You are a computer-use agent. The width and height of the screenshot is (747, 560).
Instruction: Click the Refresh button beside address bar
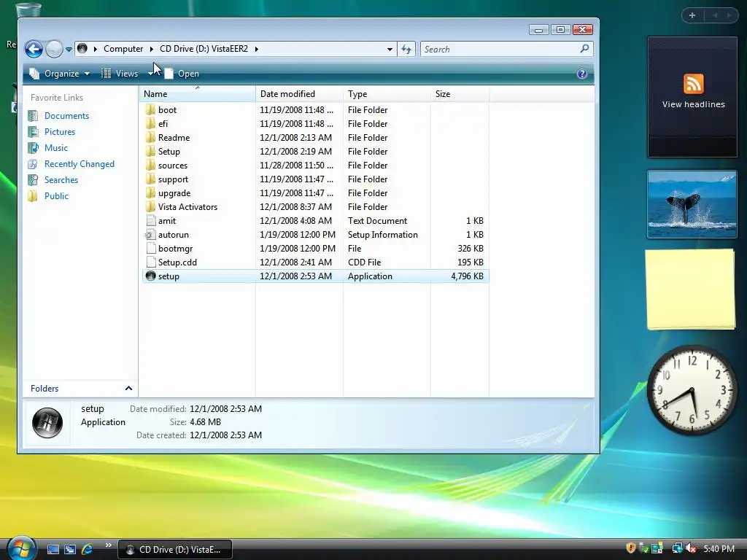406,49
